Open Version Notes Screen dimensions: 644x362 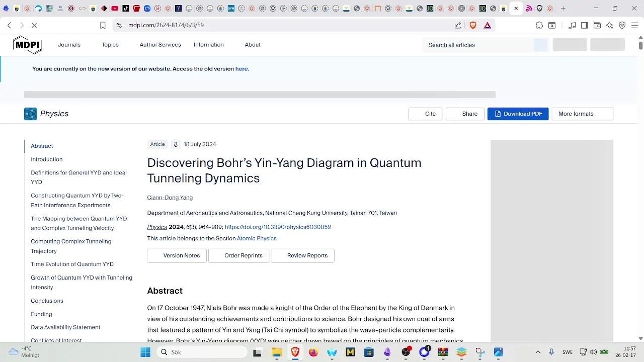[x=177, y=255]
